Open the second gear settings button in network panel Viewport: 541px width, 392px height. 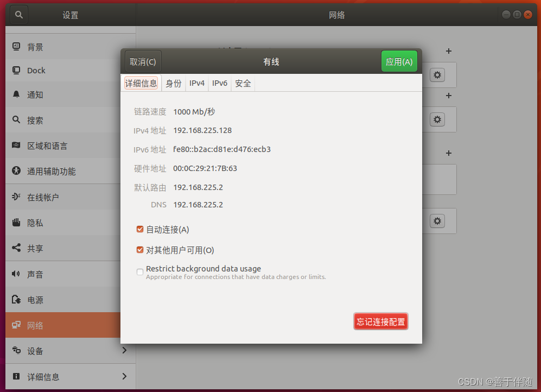(x=437, y=119)
